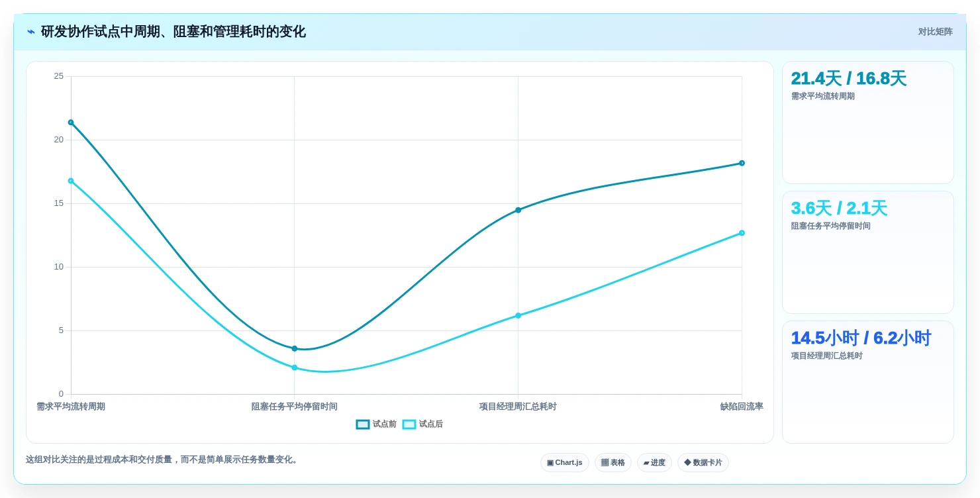This screenshot has height=498, width=980.
Task: Click the 3.6天 / 2.1天 card value
Action: pyautogui.click(x=839, y=209)
